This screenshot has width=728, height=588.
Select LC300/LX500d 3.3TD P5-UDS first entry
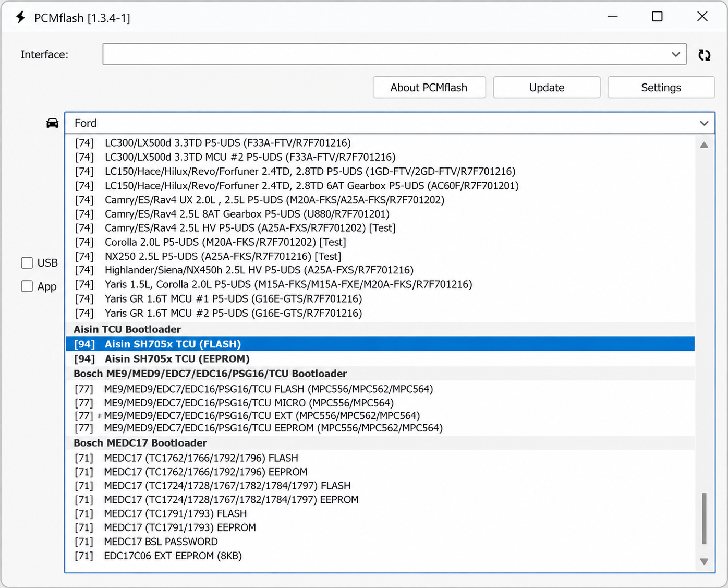[x=380, y=143]
